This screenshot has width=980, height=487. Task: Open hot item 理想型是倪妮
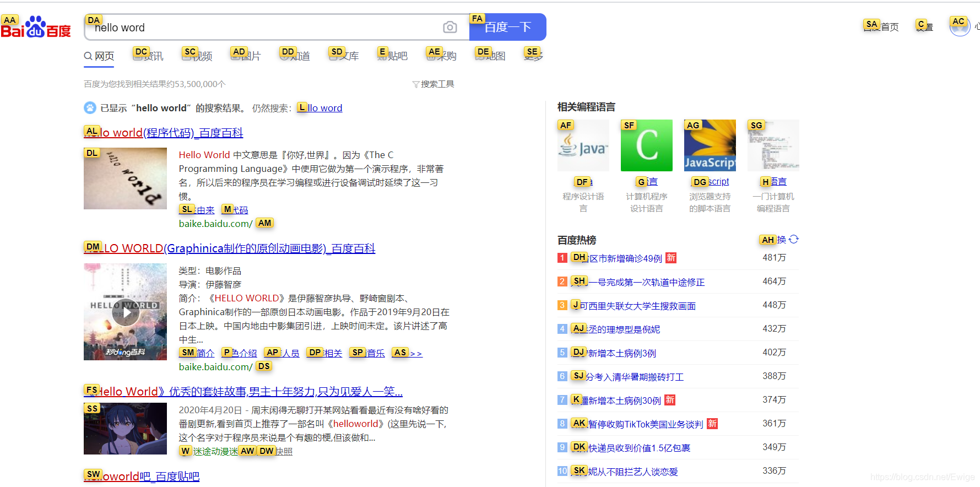[615, 329]
